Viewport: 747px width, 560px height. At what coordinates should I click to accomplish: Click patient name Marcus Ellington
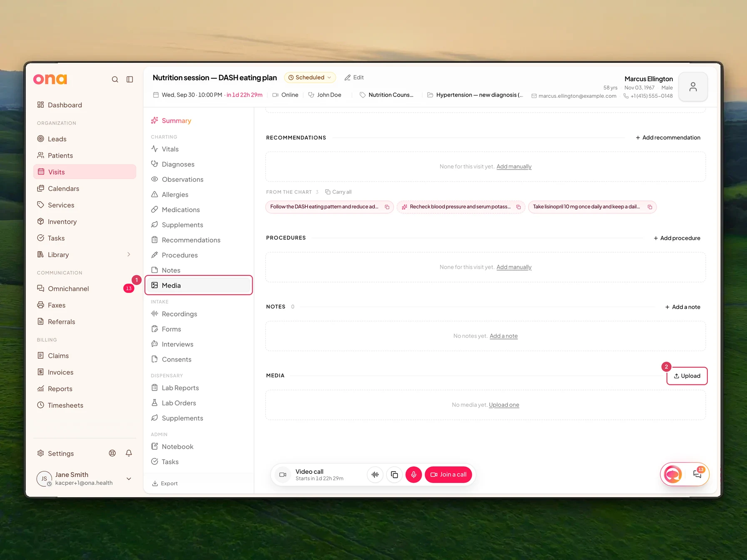pos(648,79)
